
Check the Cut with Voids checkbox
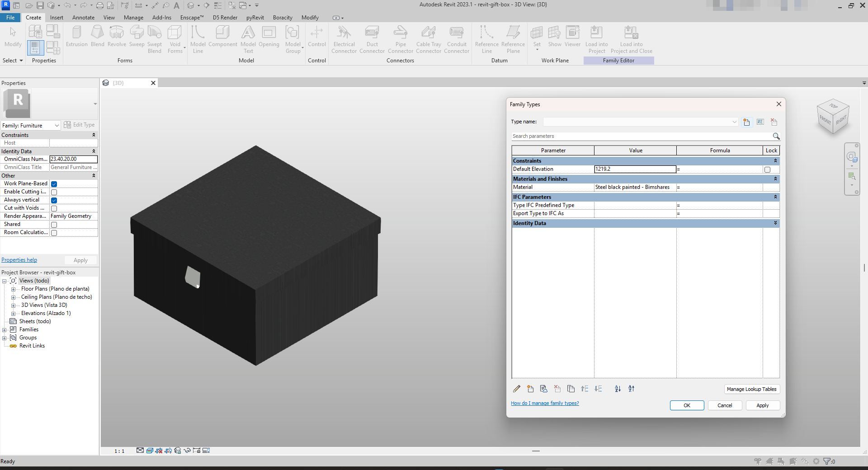click(x=54, y=208)
